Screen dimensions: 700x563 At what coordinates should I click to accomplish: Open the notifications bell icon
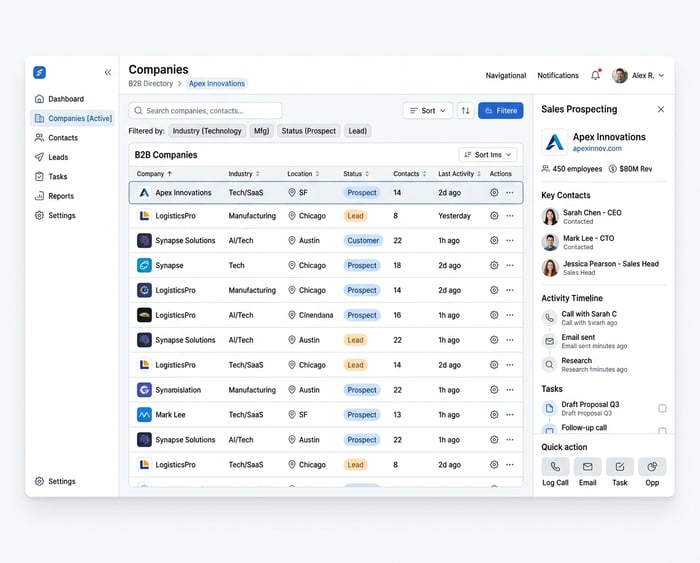pos(596,75)
